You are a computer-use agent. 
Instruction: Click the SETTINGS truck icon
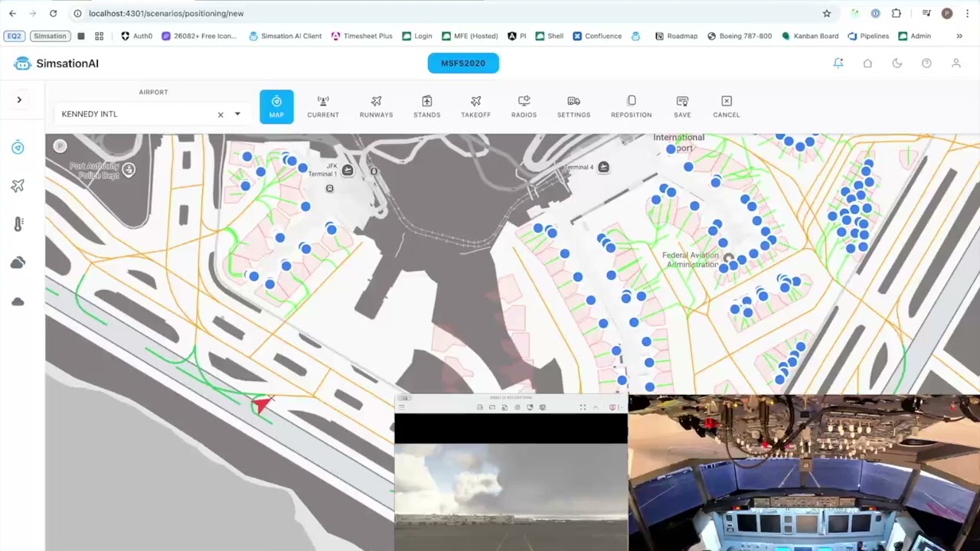pyautogui.click(x=573, y=101)
